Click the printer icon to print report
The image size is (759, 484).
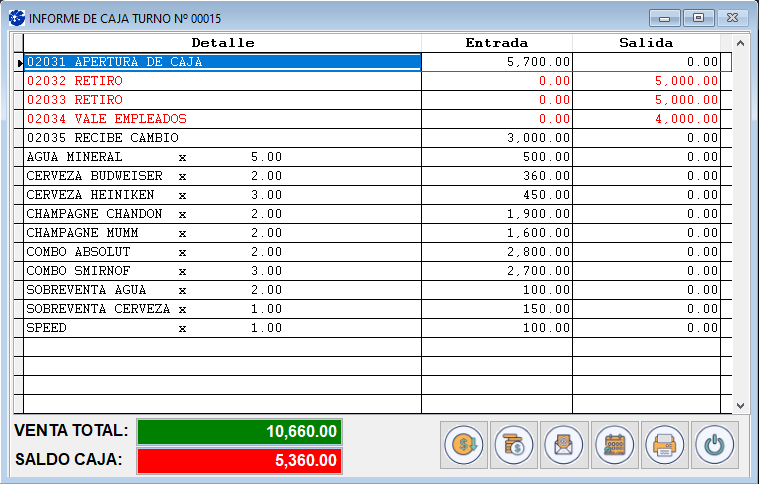point(664,444)
